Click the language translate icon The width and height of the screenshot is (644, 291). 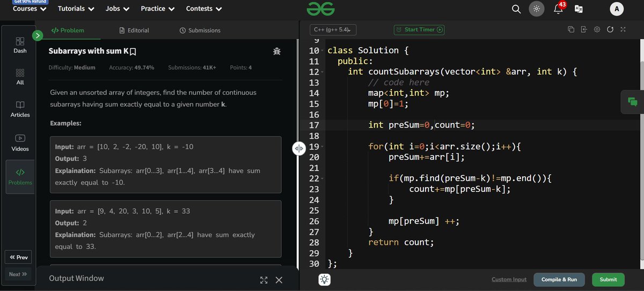[579, 9]
